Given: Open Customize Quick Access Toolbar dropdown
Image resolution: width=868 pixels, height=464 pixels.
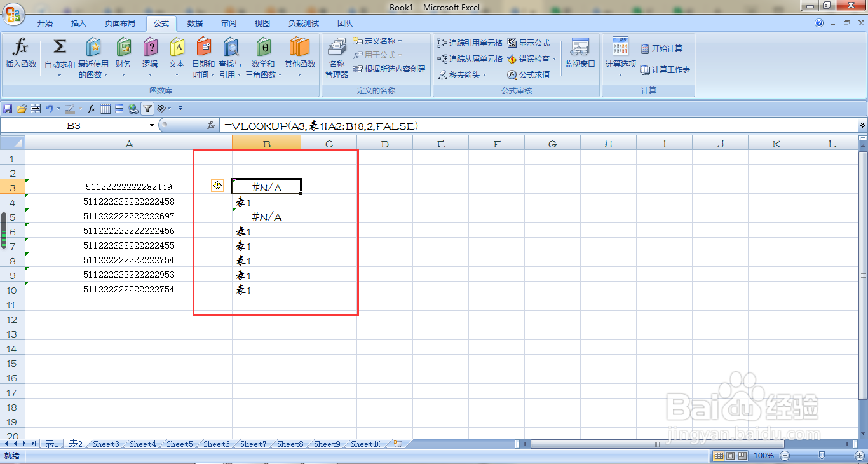Looking at the screenshot, I should [x=180, y=109].
